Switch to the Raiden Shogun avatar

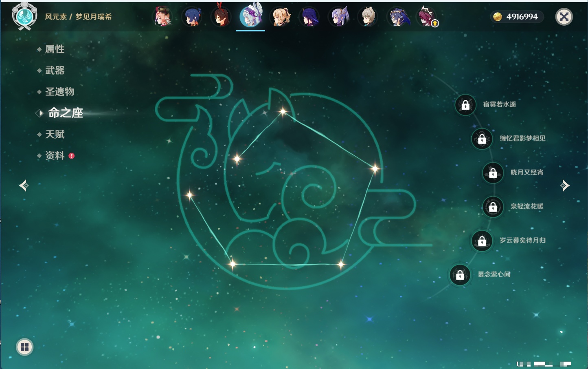309,17
